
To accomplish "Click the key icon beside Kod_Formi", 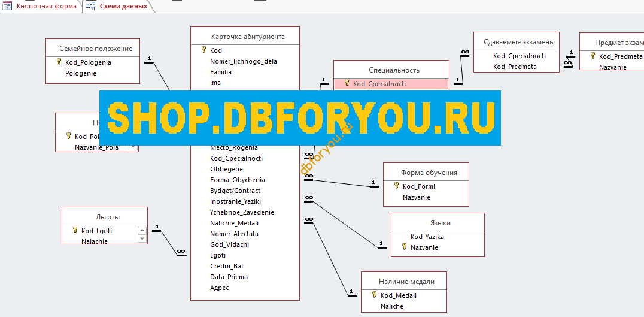I will pyautogui.click(x=396, y=186).
